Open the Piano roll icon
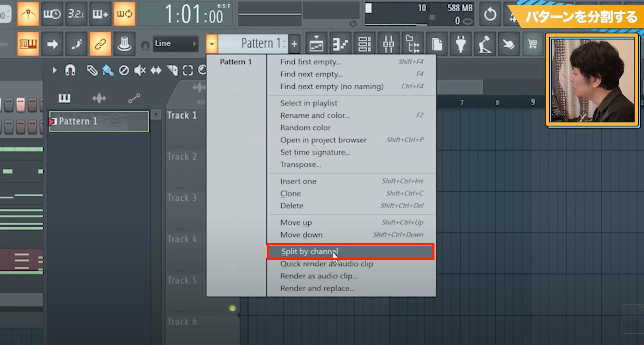The width and height of the screenshot is (644, 345). 340,44
